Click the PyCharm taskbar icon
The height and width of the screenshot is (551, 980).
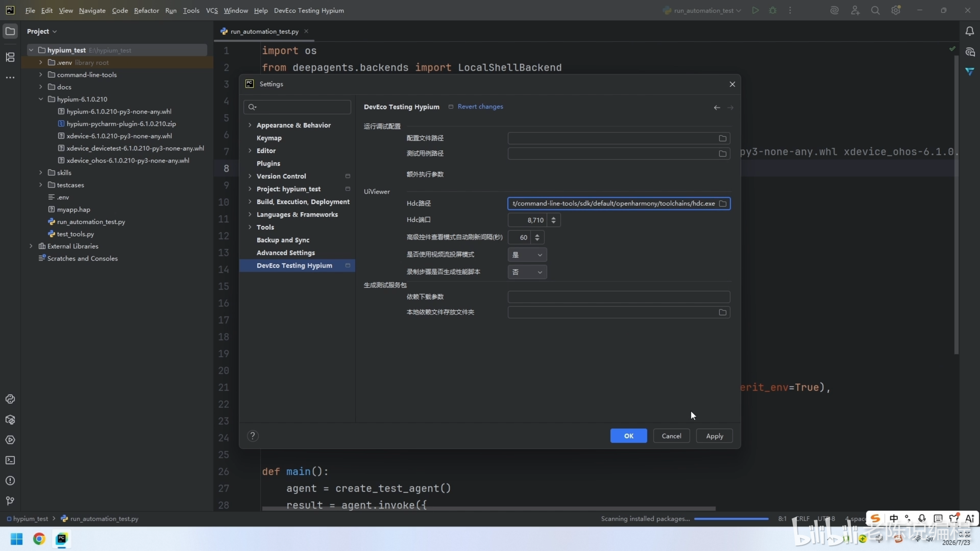click(61, 539)
